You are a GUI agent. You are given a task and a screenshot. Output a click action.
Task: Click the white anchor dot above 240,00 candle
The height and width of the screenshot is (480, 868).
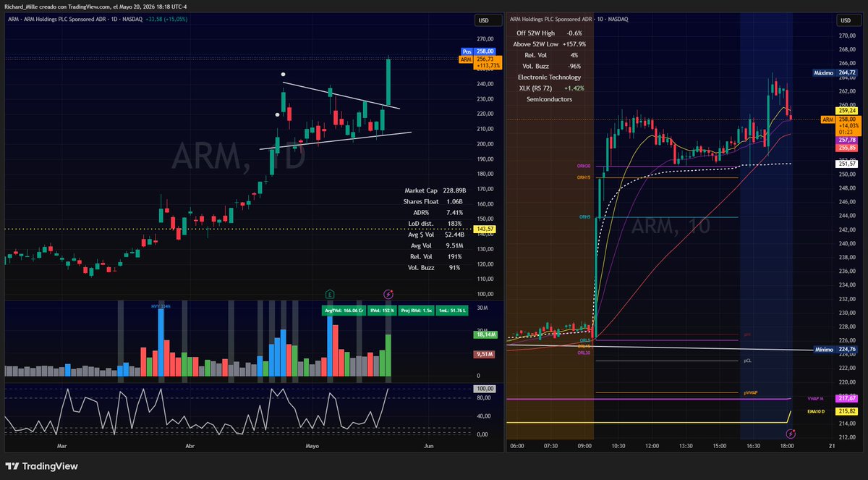click(283, 74)
